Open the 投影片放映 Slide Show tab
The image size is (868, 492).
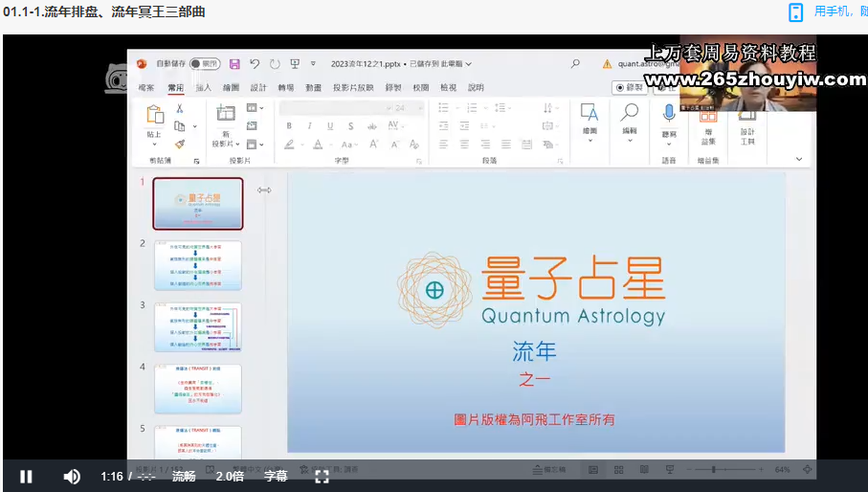coord(353,87)
